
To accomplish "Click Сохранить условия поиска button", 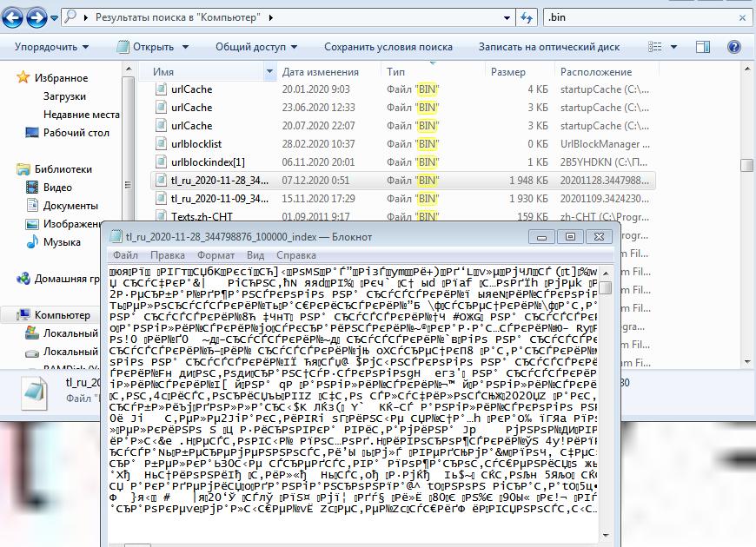I will click(388, 47).
